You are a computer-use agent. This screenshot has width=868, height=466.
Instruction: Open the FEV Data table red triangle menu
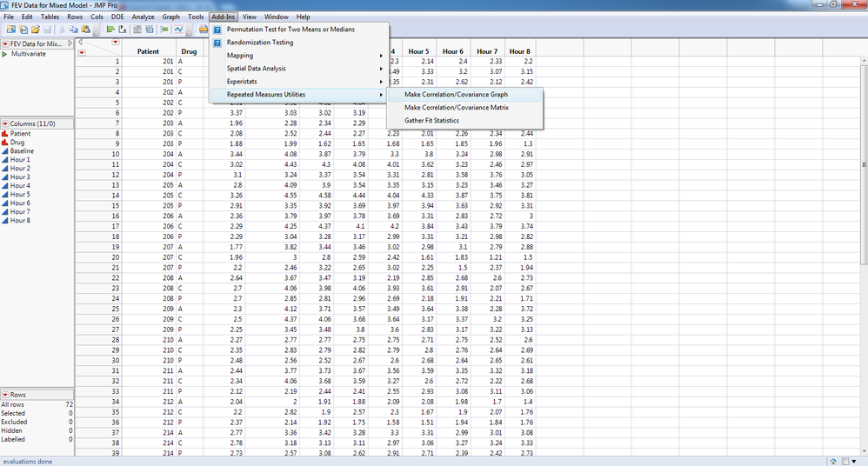point(5,43)
